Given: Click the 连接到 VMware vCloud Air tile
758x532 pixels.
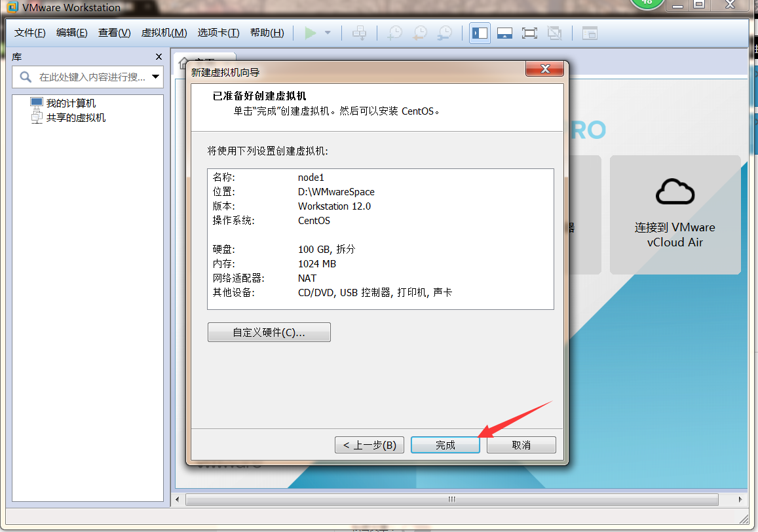Looking at the screenshot, I should 675,215.
